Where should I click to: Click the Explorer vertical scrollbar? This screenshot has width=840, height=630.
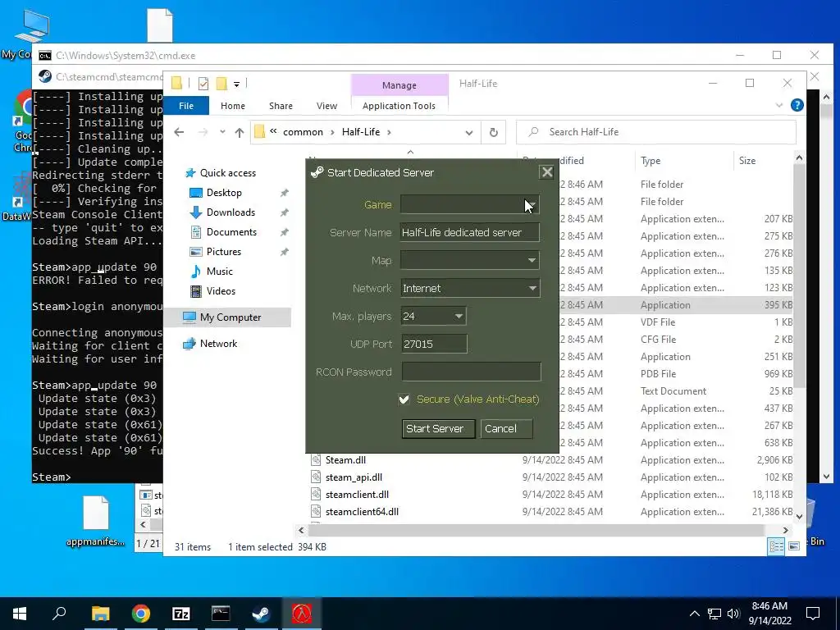coord(799,276)
